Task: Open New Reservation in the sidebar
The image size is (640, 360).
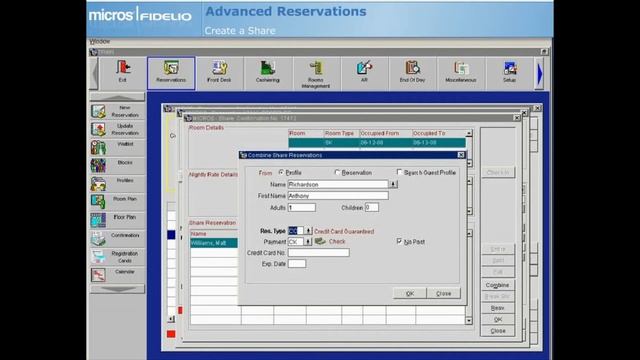Action: [117, 111]
